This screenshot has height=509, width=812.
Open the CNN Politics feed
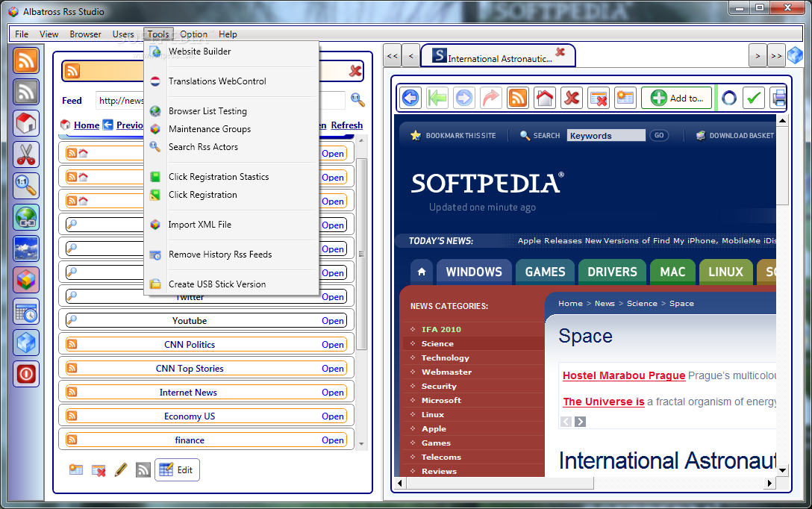(332, 345)
